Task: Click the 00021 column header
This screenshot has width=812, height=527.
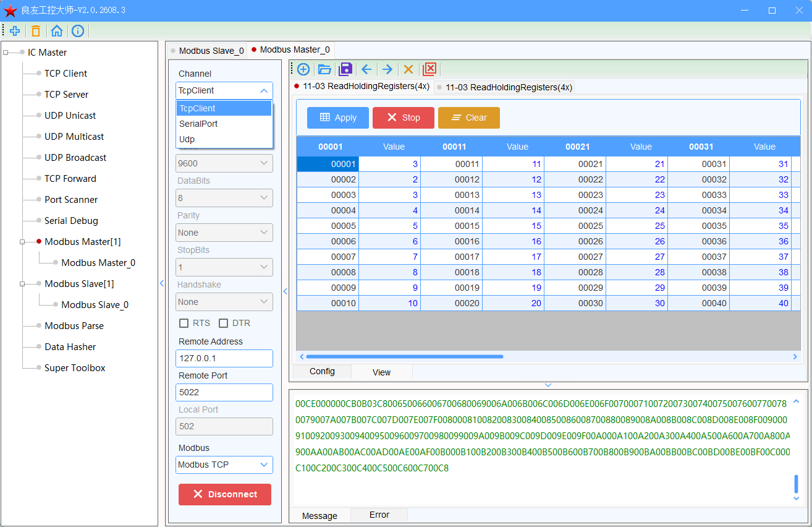Action: click(578, 147)
